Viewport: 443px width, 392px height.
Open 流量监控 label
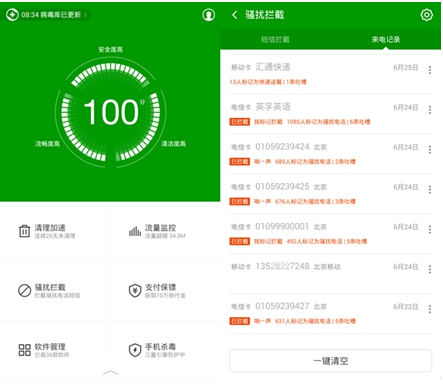(x=160, y=228)
